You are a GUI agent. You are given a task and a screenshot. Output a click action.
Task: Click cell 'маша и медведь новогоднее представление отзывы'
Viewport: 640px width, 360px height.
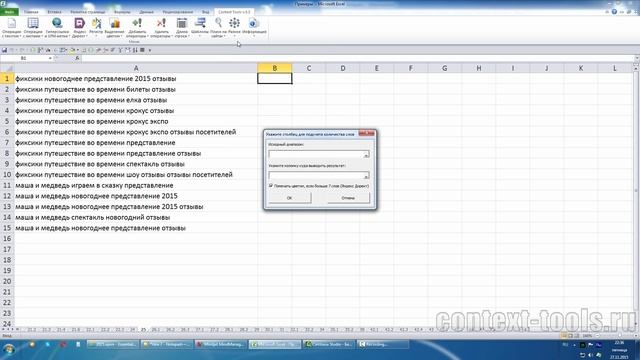click(x=136, y=228)
